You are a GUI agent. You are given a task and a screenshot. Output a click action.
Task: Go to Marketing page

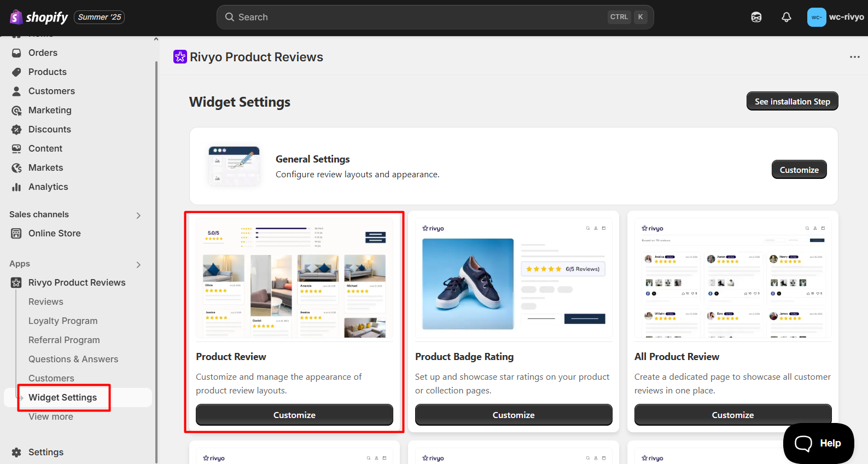[x=50, y=111]
